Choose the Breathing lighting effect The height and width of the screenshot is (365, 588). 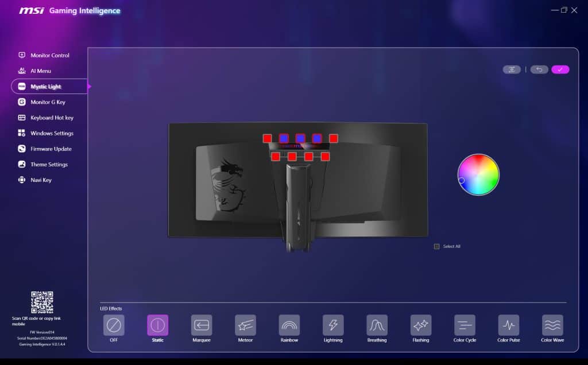[377, 325]
